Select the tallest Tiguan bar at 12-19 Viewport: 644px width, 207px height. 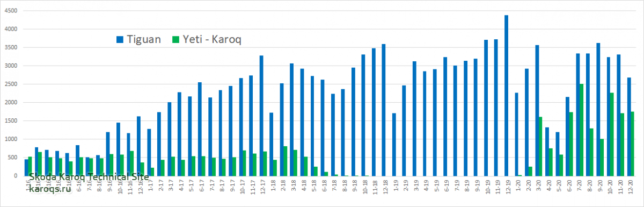[507, 95]
